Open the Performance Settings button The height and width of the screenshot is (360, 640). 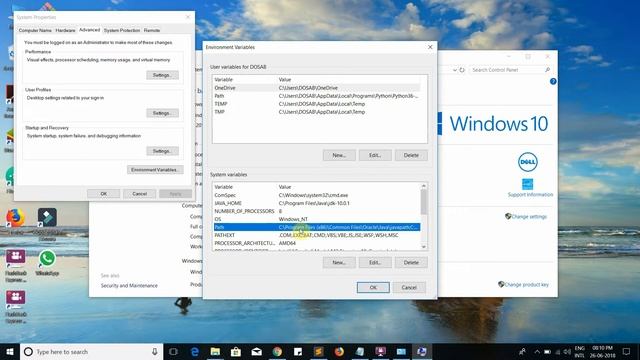pos(162,75)
